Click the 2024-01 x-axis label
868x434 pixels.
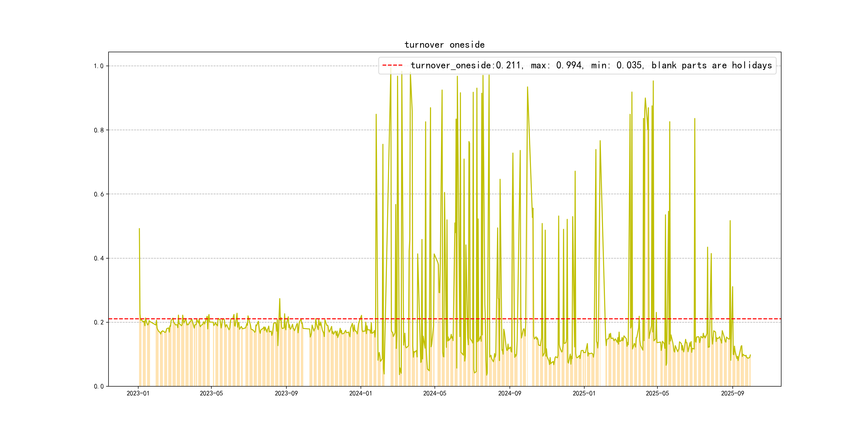pos(361,393)
